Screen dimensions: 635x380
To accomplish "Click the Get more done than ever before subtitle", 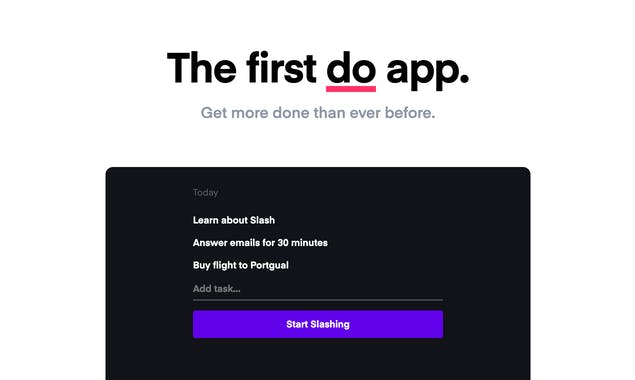I will (318, 113).
